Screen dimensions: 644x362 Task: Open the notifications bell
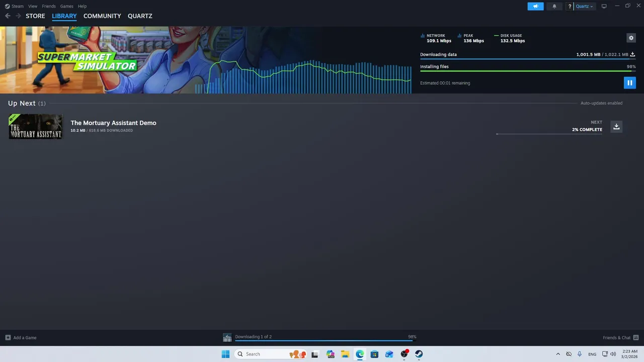(554, 6)
